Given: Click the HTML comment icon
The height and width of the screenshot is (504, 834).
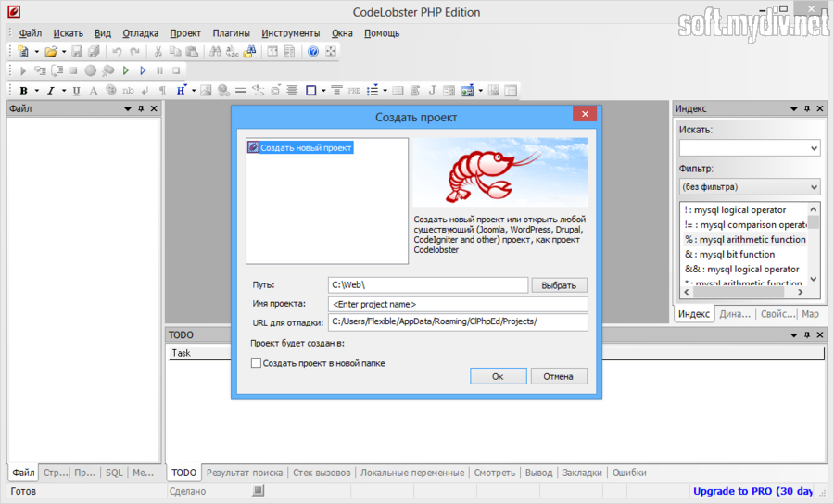Looking at the screenshot, I should [x=258, y=91].
